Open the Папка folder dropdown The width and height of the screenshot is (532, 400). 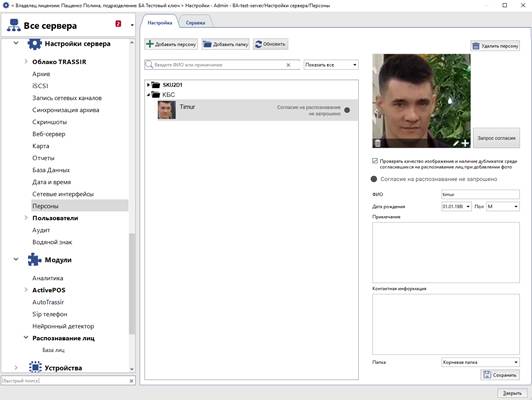pyautogui.click(x=480, y=362)
